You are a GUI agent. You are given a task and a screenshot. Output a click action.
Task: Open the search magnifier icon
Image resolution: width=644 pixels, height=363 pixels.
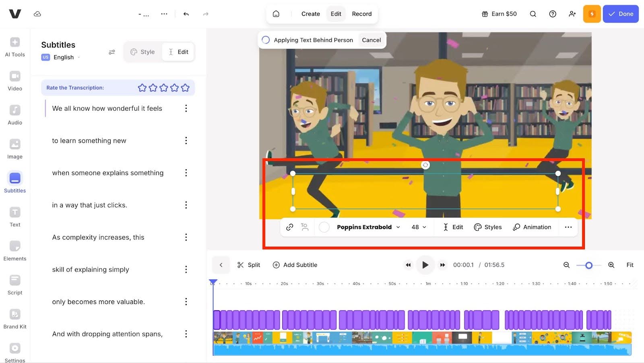pos(533,14)
